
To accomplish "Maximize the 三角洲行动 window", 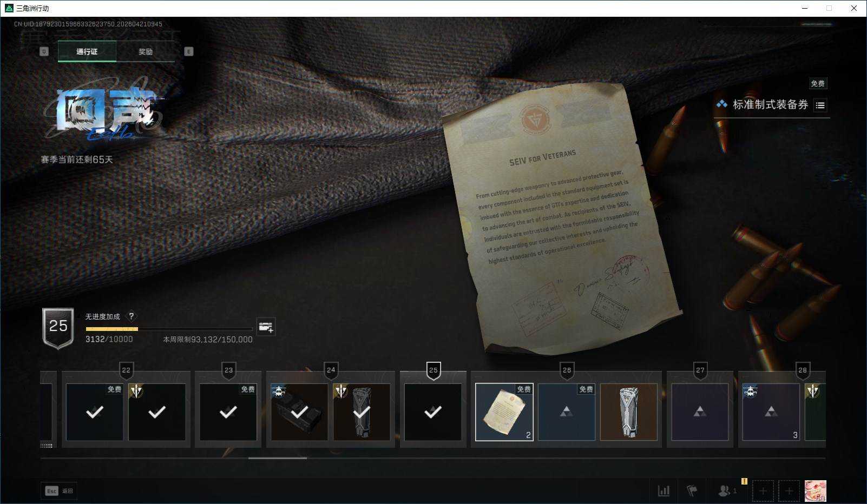I will pyautogui.click(x=829, y=8).
